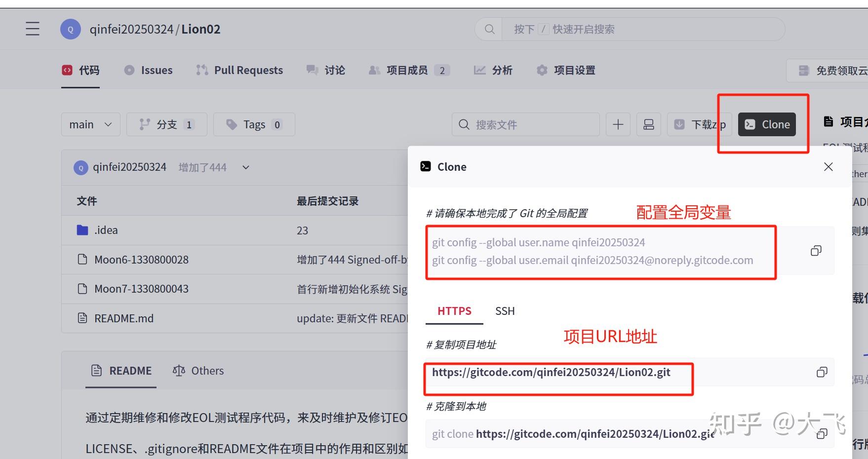The height and width of the screenshot is (459, 868).
Task: Switch to the SSH clone tab
Action: (x=504, y=311)
